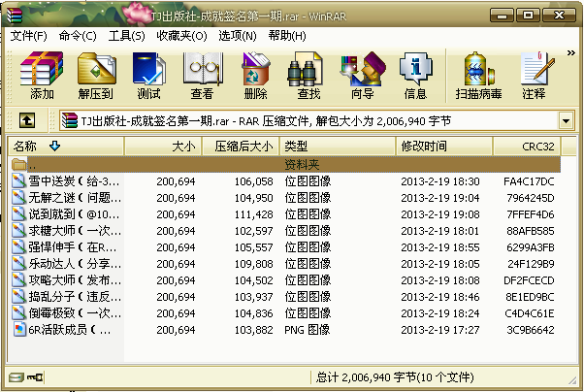
Task: Sort by 压缩后大小 column header
Action: (x=241, y=147)
